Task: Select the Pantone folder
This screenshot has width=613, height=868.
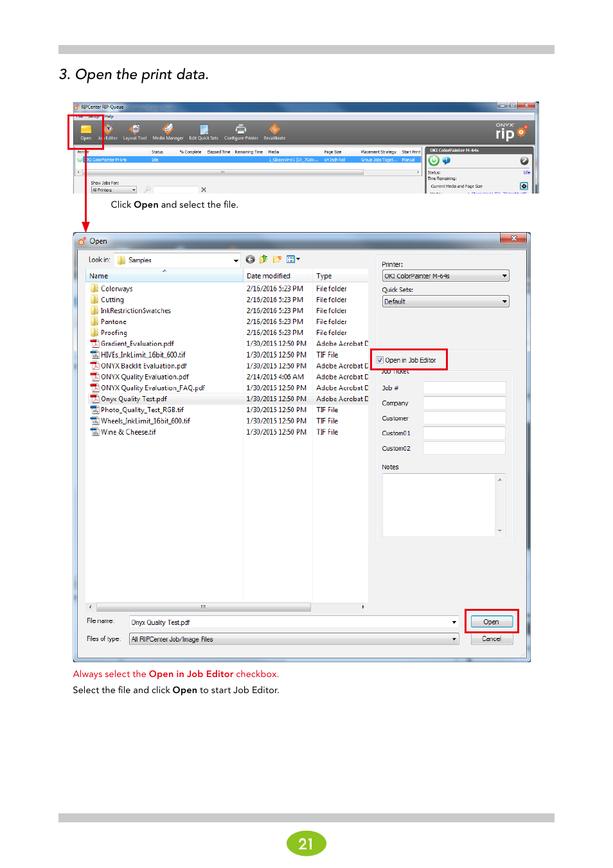Action: [114, 321]
